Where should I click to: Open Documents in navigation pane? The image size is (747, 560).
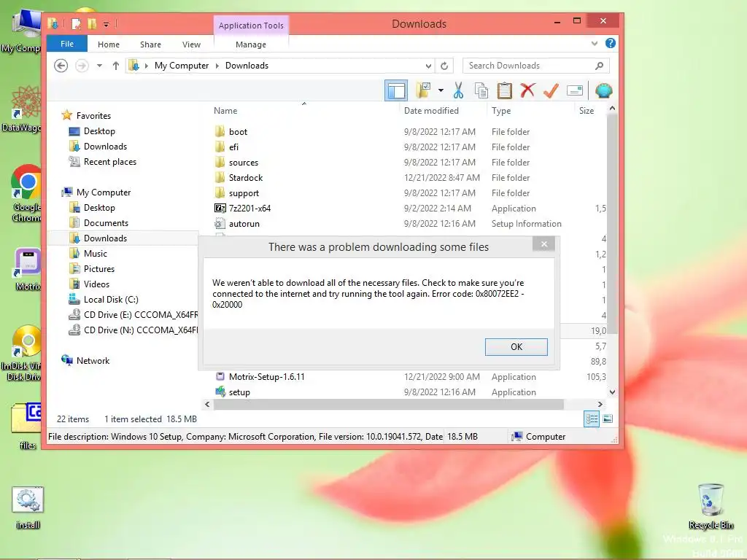click(x=106, y=223)
